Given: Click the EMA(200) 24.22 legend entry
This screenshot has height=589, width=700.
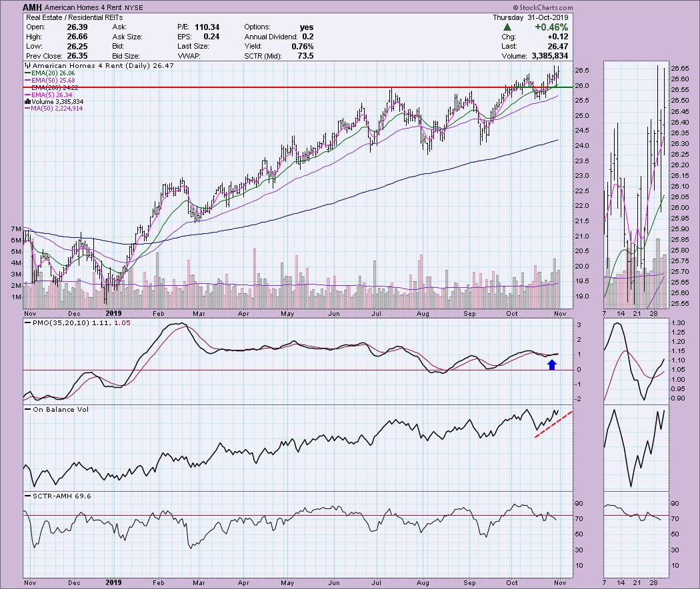Looking at the screenshot, I should (55, 87).
